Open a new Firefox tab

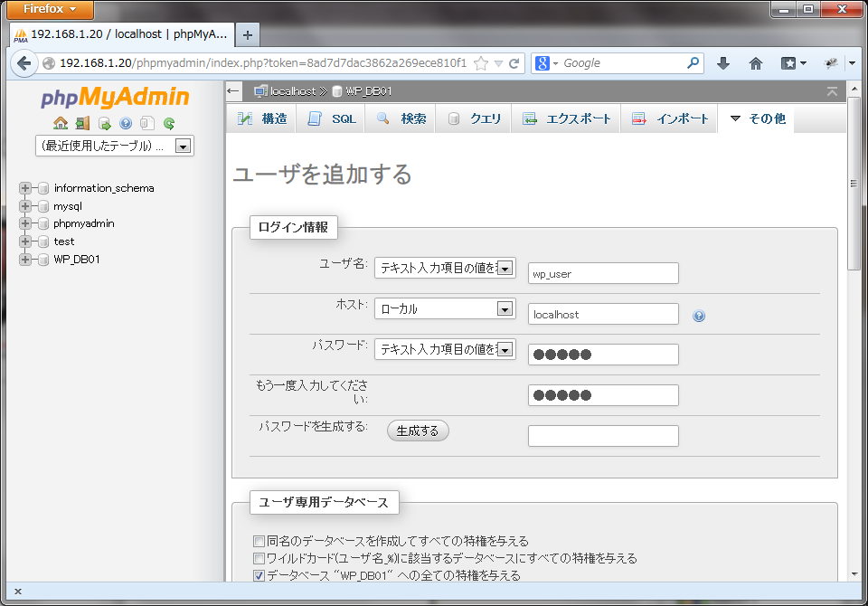point(248,35)
